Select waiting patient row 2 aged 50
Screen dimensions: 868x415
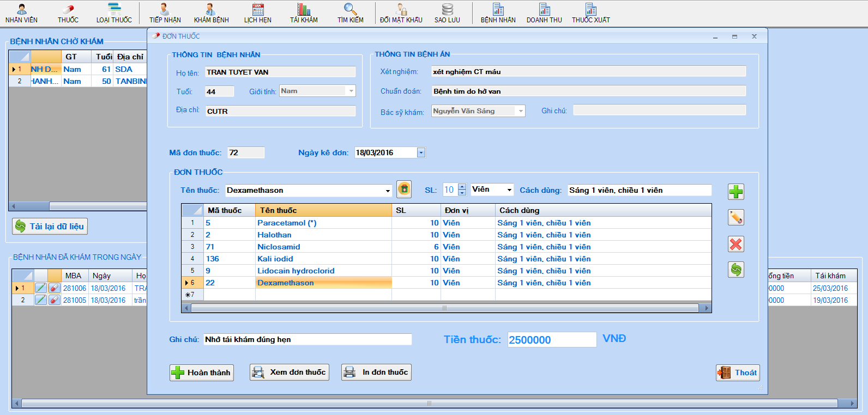click(x=78, y=81)
